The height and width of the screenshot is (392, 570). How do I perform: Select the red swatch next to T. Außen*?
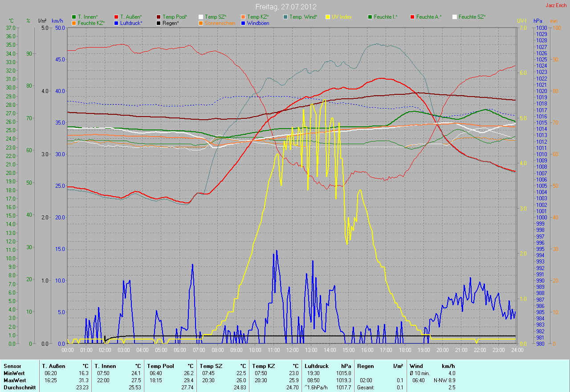click(116, 17)
